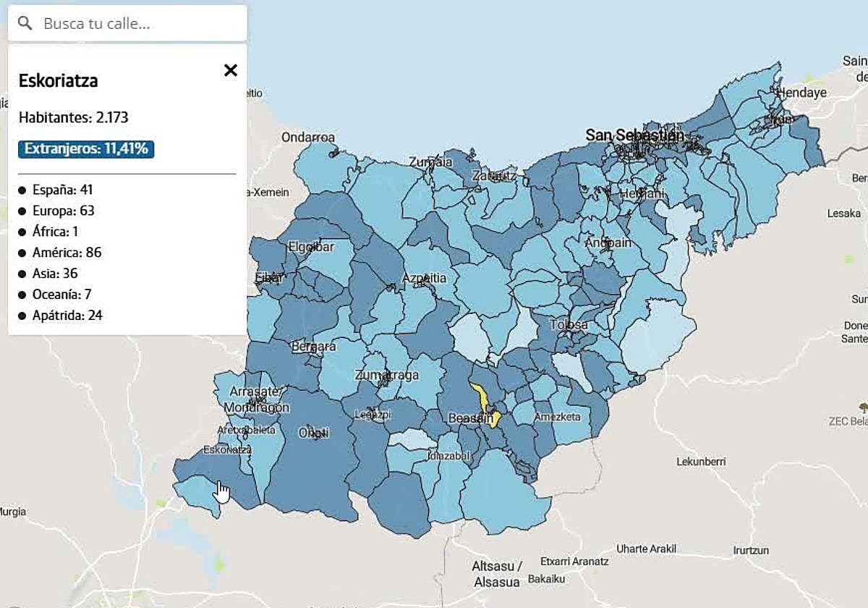Select the Oñati region on the map
This screenshot has height=608, width=868.
pos(314,433)
